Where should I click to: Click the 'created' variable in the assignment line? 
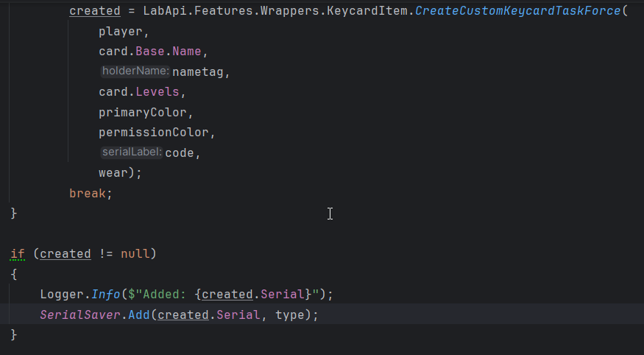point(94,11)
